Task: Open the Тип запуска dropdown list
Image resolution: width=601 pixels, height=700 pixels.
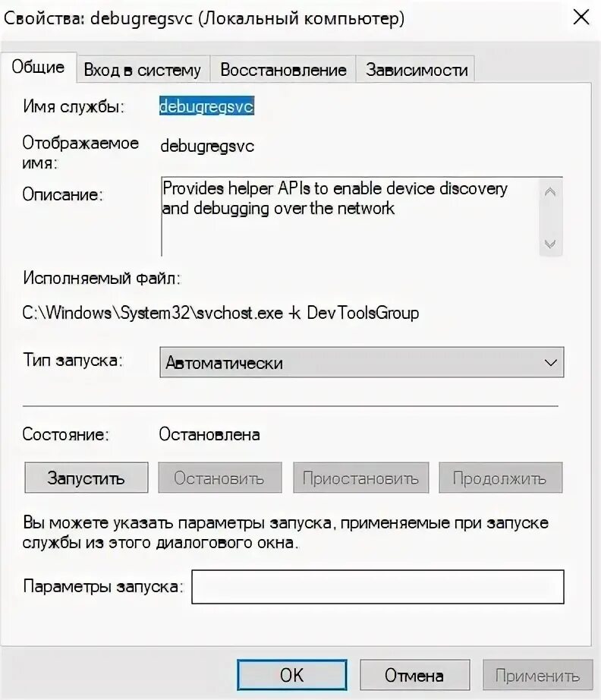Action: pyautogui.click(x=362, y=362)
